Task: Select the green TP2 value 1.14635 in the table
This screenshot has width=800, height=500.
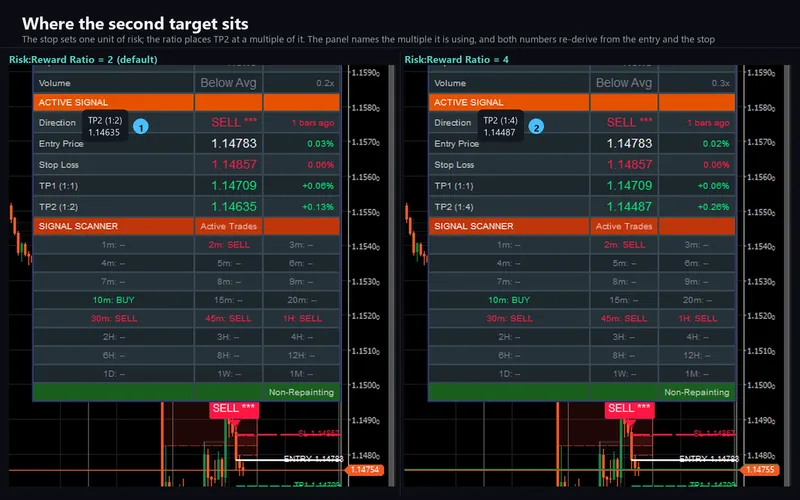Action: [x=234, y=207]
